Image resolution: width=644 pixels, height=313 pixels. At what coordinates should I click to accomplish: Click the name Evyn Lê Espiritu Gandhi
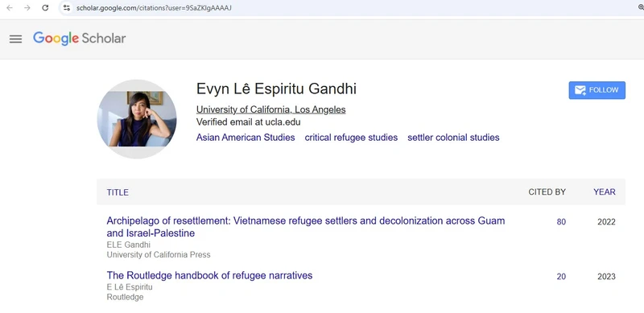coord(276,89)
